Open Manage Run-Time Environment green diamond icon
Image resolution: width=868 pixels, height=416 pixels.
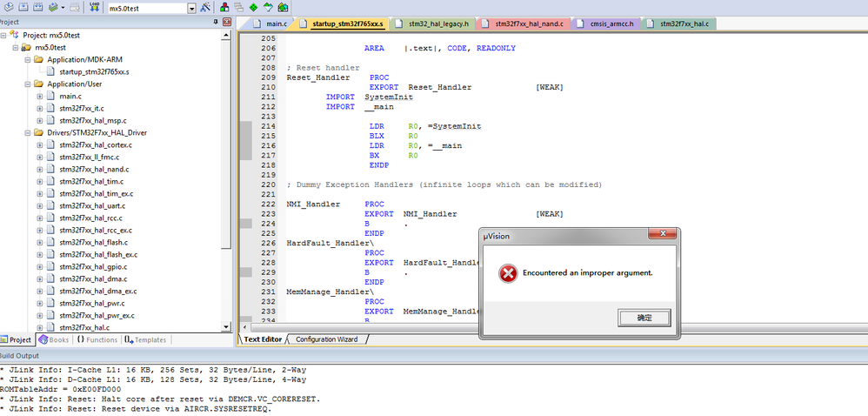(254, 8)
